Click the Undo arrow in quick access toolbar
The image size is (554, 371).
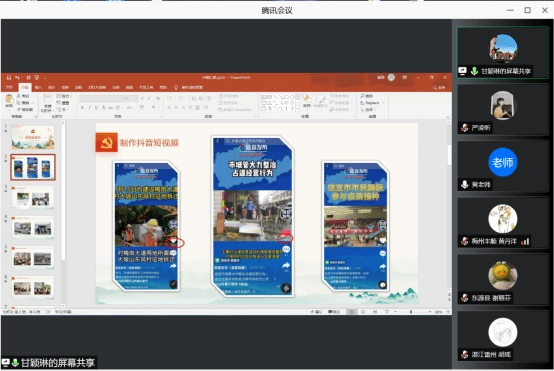pyautogui.click(x=17, y=77)
